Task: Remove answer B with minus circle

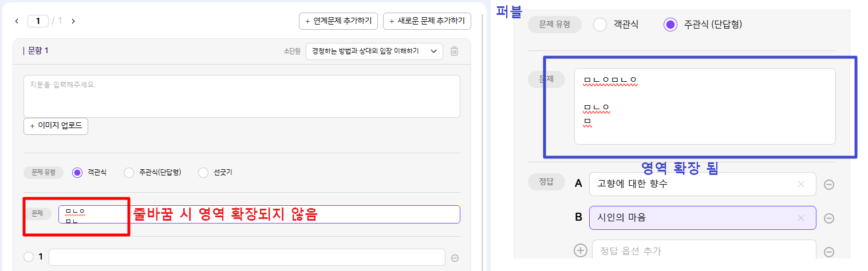Action: click(x=828, y=218)
